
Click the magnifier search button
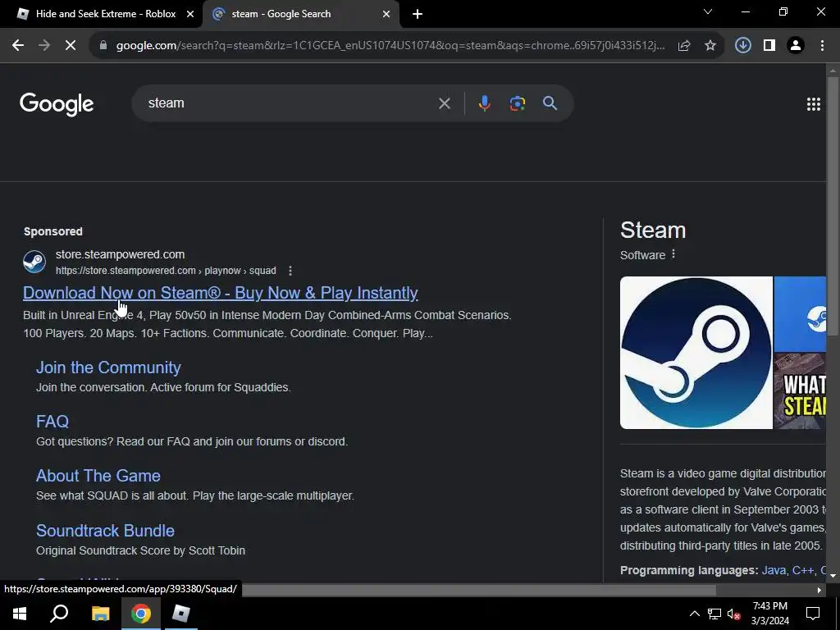point(550,103)
